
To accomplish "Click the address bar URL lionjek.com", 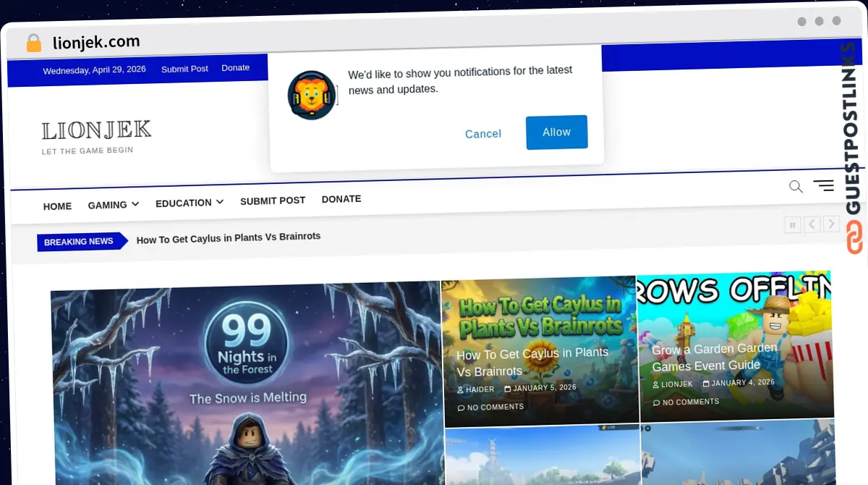I will 96,42.
